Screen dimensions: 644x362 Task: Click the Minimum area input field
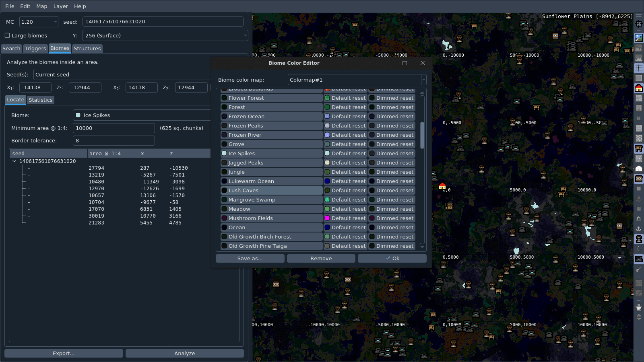pyautogui.click(x=114, y=128)
